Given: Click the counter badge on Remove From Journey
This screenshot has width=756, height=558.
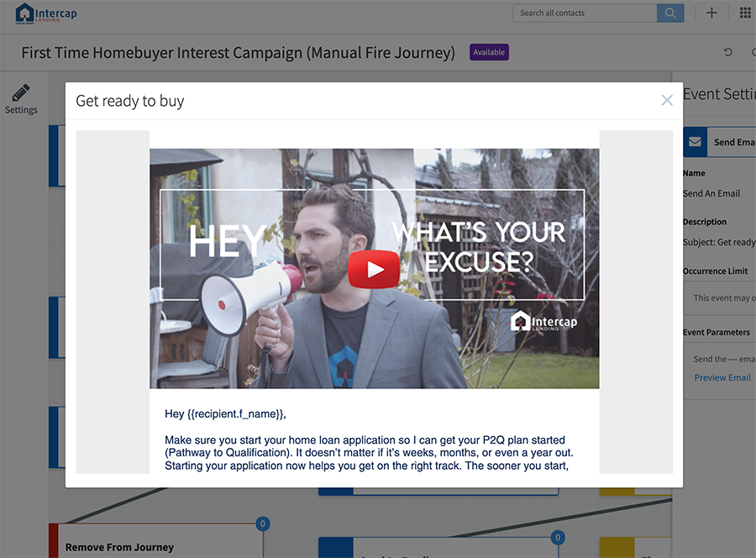Looking at the screenshot, I should [x=263, y=524].
